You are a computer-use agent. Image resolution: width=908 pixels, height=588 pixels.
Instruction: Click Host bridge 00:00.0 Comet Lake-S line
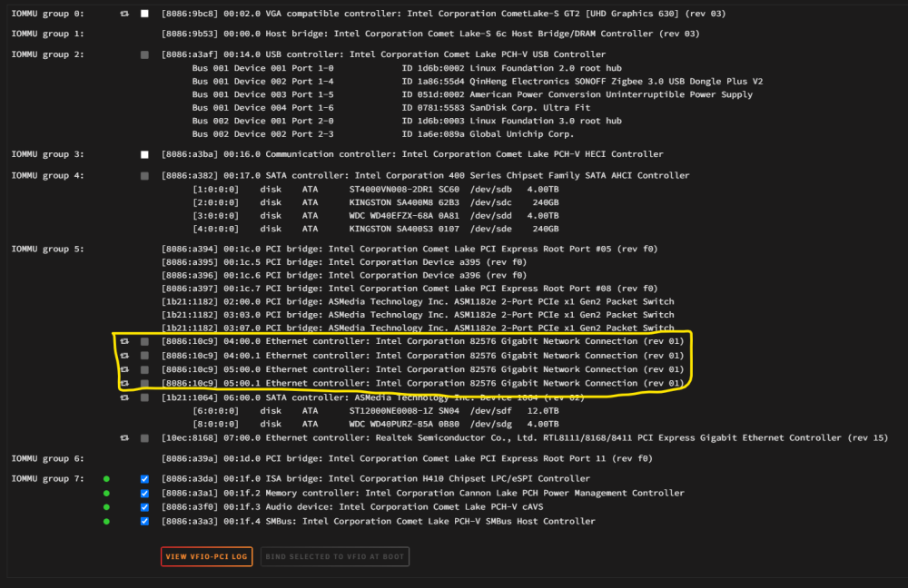(x=430, y=34)
